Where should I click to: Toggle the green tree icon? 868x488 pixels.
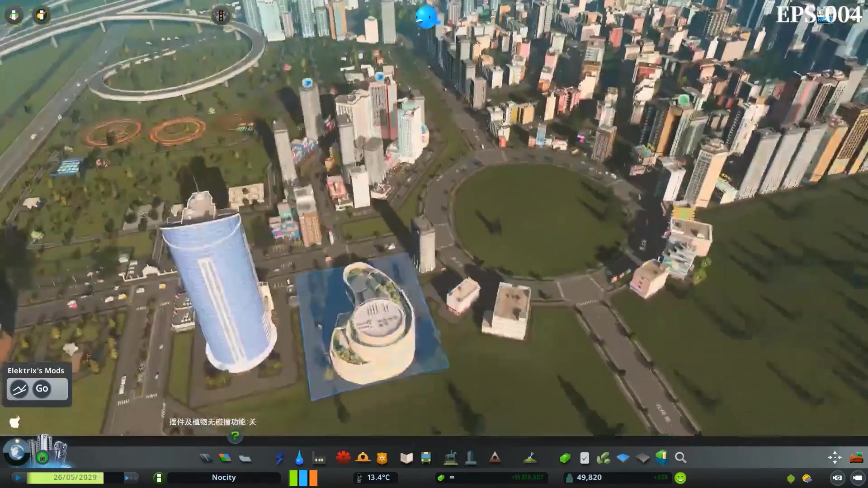791,478
